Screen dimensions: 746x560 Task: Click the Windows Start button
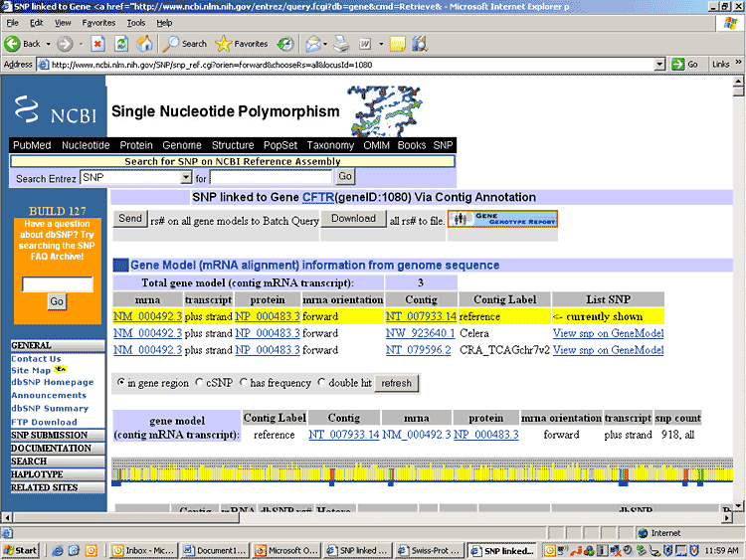[21, 550]
